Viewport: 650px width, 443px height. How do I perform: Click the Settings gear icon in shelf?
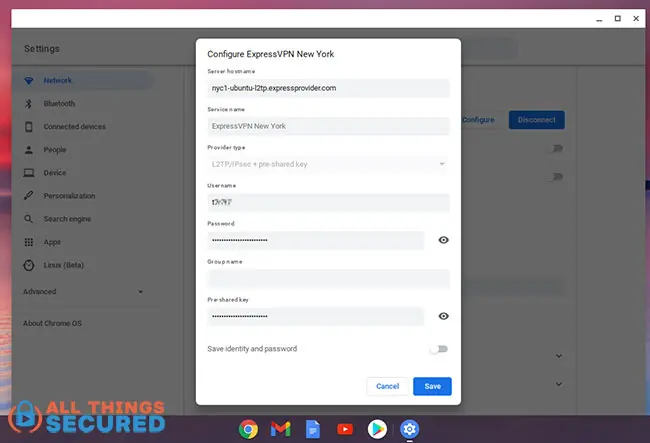click(410, 429)
